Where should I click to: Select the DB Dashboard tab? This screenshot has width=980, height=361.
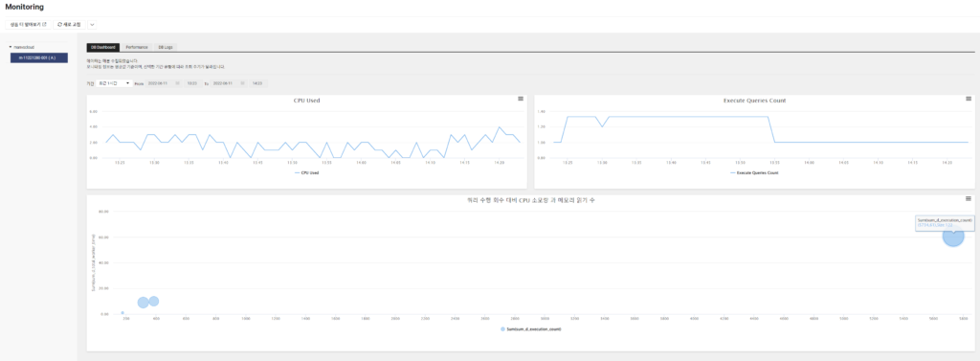[103, 47]
